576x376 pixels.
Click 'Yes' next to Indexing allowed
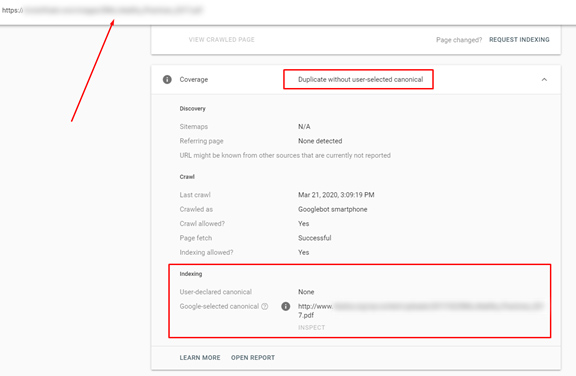point(303,252)
